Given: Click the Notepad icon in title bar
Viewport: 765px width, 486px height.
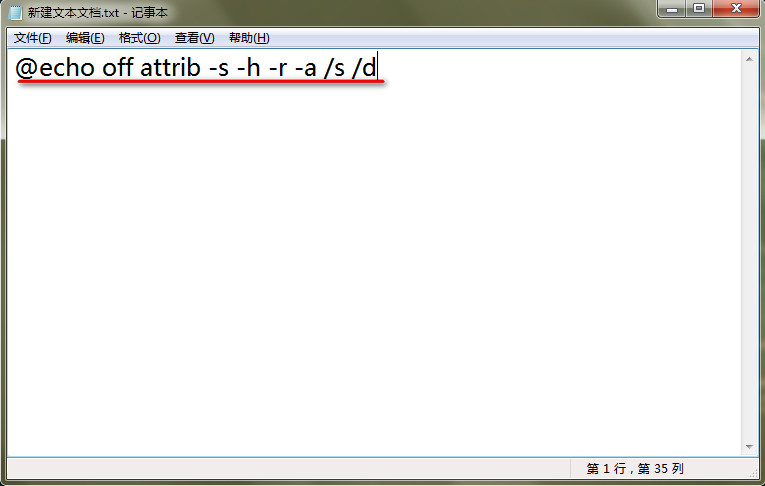Looking at the screenshot, I should pos(16,12).
